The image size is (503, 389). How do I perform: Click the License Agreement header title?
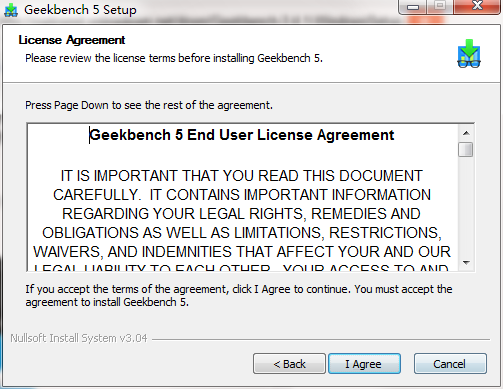click(72, 40)
